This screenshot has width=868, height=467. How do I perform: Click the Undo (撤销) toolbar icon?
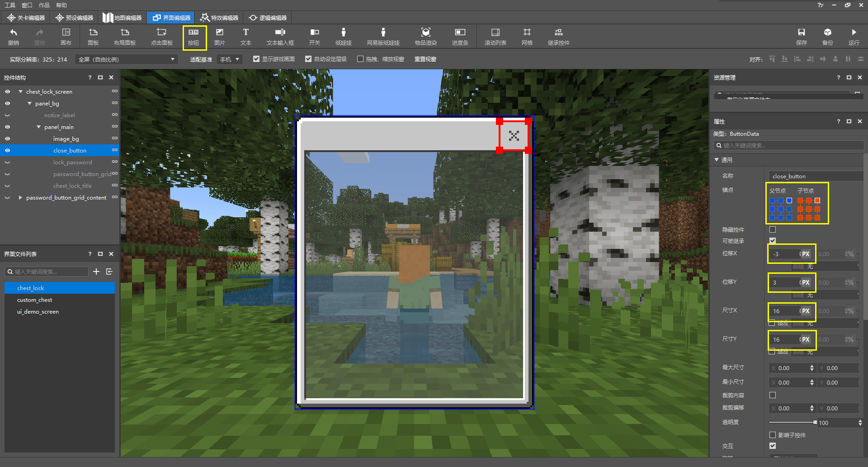point(14,37)
